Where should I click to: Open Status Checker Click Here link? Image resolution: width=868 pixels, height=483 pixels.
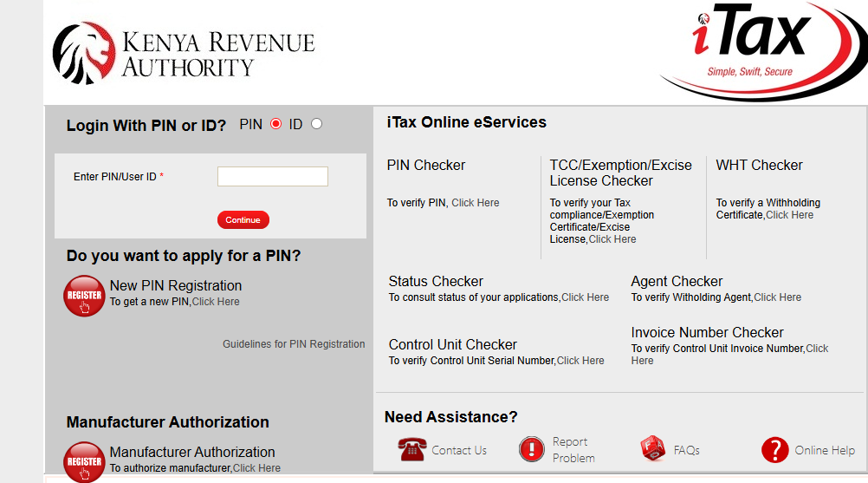[x=585, y=297]
